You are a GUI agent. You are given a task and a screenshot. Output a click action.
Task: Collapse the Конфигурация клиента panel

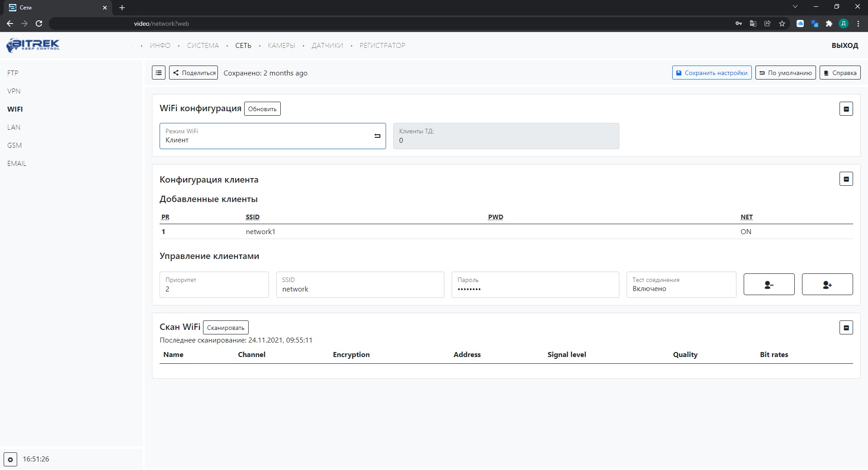846,179
